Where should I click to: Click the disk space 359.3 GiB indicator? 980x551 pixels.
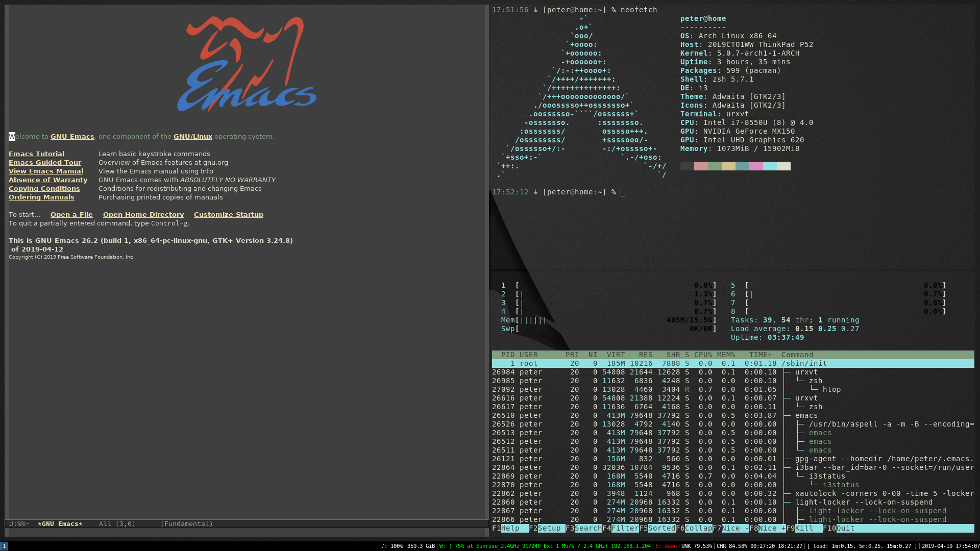click(421, 546)
